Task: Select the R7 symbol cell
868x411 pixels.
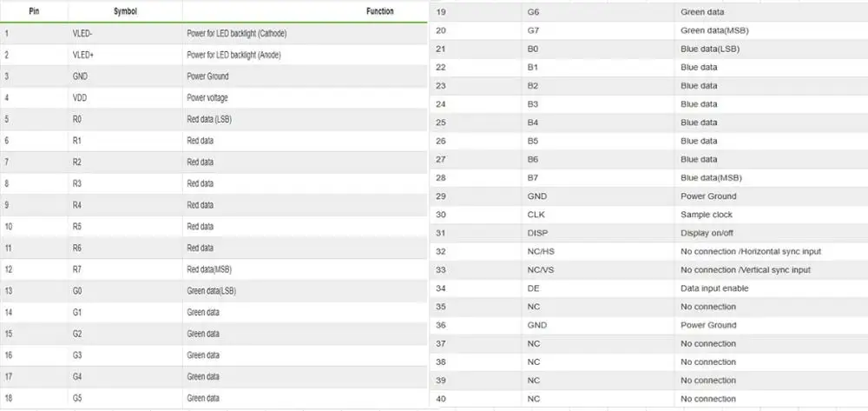Action: point(77,269)
